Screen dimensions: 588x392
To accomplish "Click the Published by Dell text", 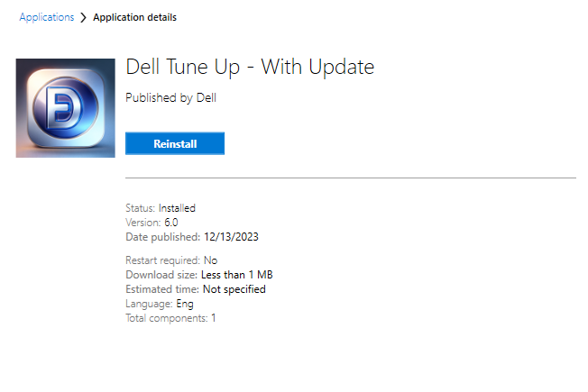I will pyautogui.click(x=170, y=97).
